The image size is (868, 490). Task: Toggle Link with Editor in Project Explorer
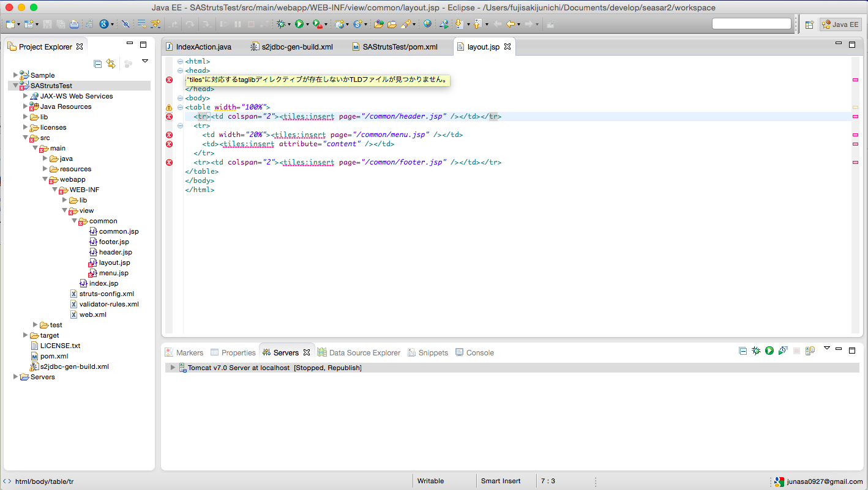point(111,64)
